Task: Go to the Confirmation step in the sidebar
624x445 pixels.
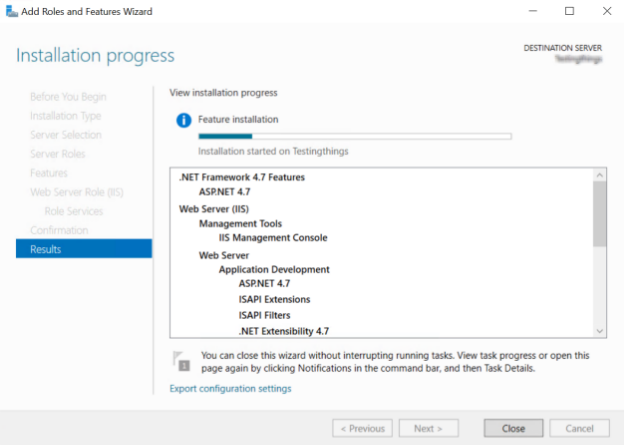Action: [x=59, y=230]
